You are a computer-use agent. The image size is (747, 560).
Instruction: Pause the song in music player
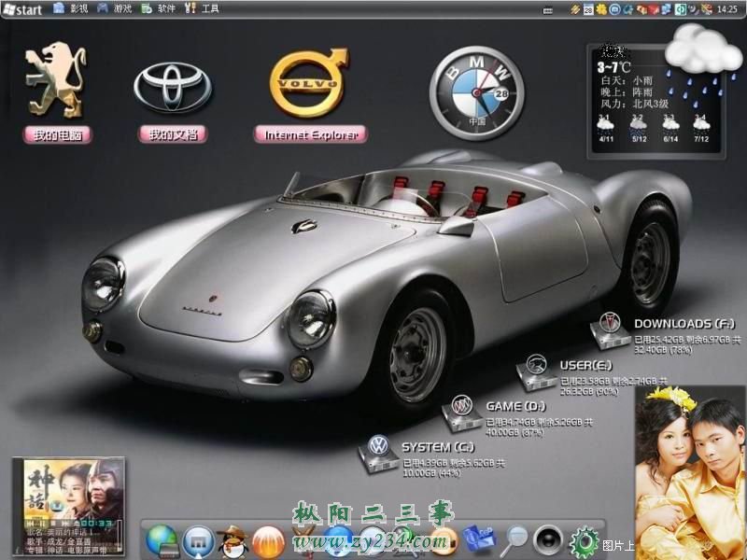click(41, 524)
